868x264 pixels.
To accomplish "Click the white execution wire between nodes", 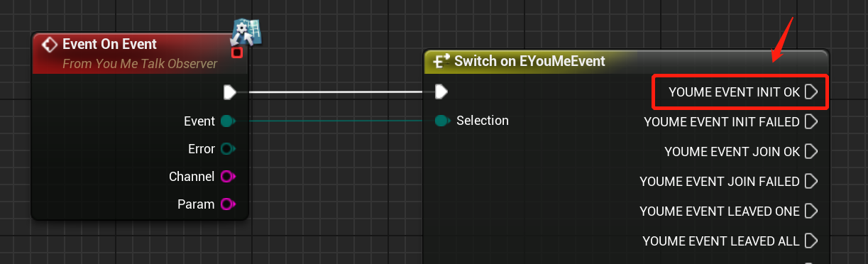I will [335, 92].
